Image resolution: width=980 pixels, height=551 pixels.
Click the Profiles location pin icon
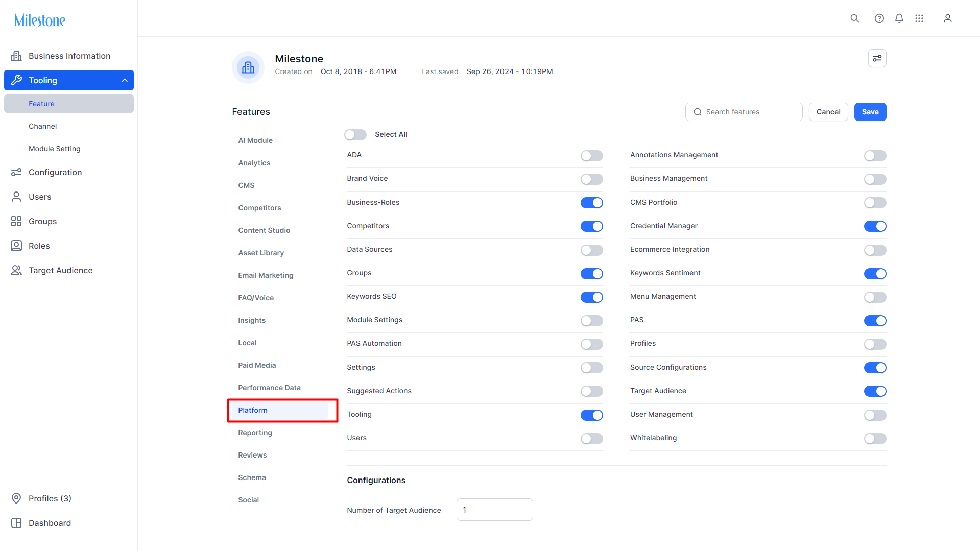(x=16, y=498)
